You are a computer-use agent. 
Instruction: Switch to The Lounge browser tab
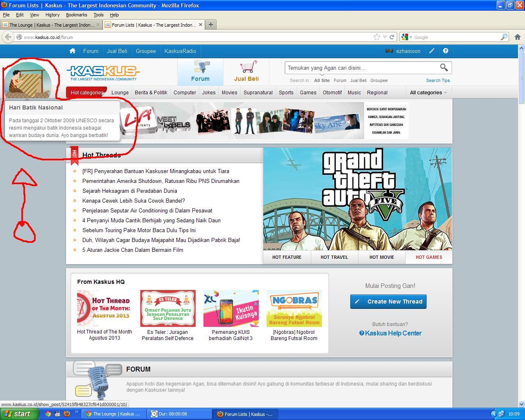[51, 25]
